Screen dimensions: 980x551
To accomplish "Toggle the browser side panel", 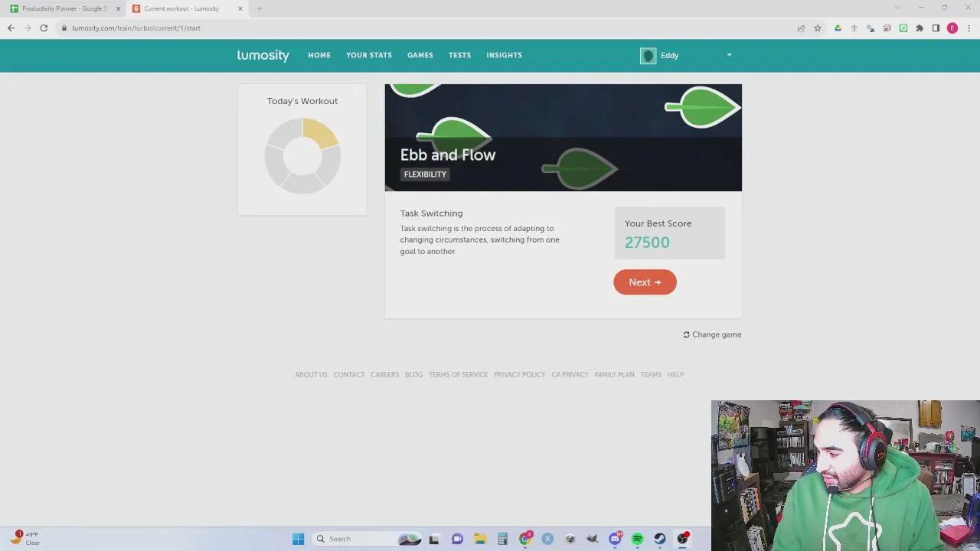I will pyautogui.click(x=936, y=28).
